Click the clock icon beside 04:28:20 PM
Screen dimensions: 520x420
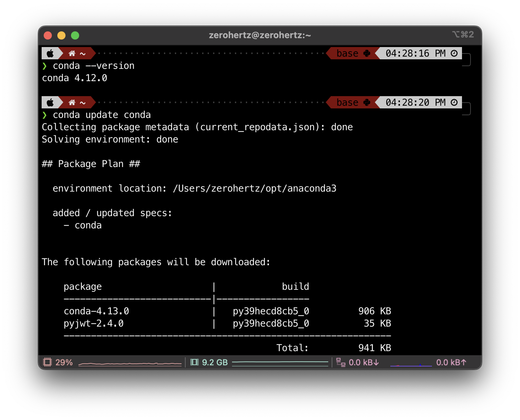454,103
